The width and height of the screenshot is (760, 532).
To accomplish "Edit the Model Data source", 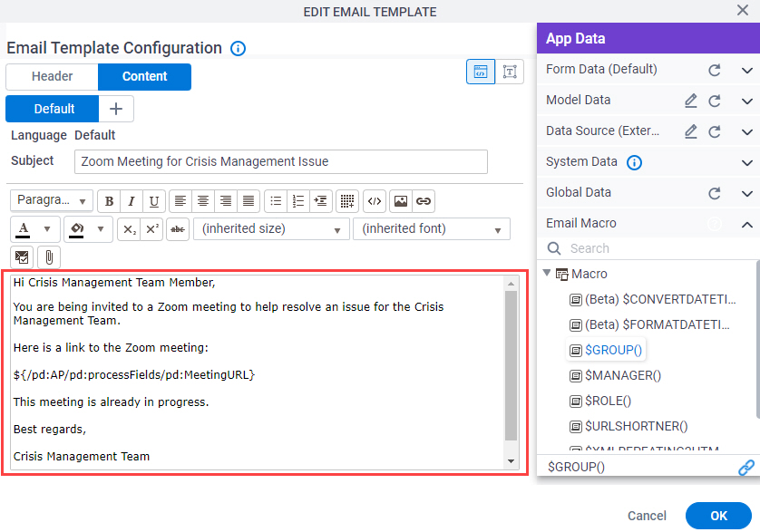I will click(x=691, y=101).
